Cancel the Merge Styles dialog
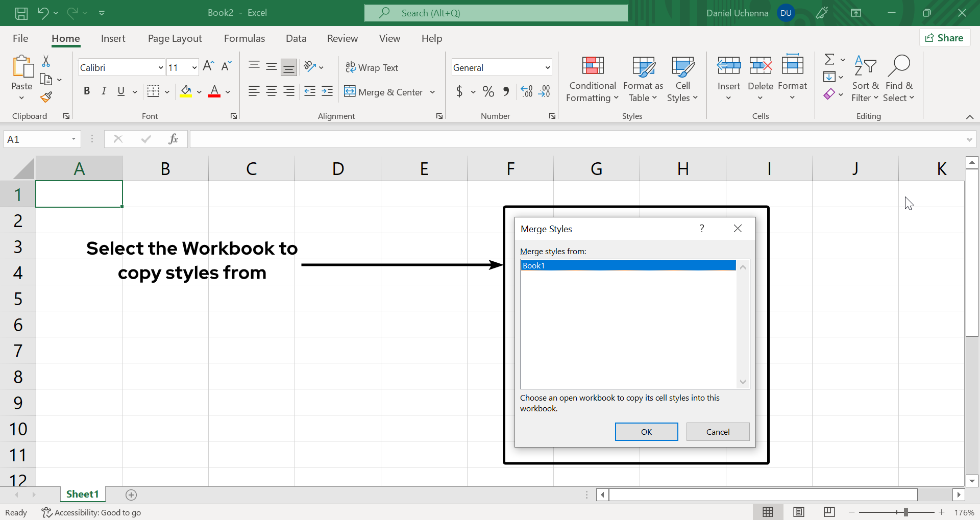Screen dimensions: 980x520 click(x=718, y=432)
